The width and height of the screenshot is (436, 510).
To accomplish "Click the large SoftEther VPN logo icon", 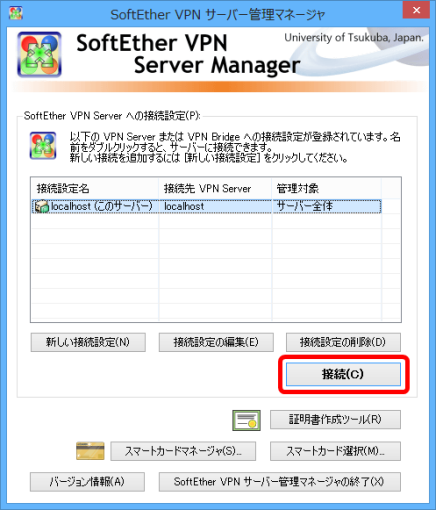I will [39, 55].
